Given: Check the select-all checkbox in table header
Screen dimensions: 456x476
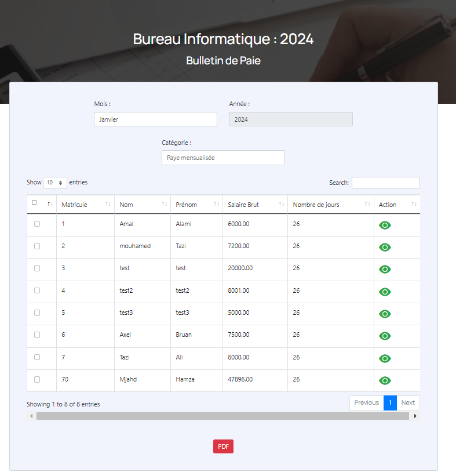Looking at the screenshot, I should [x=34, y=203].
